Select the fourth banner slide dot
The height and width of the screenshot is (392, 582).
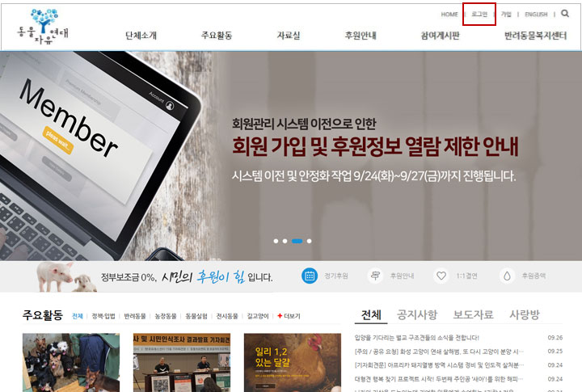pos(309,241)
